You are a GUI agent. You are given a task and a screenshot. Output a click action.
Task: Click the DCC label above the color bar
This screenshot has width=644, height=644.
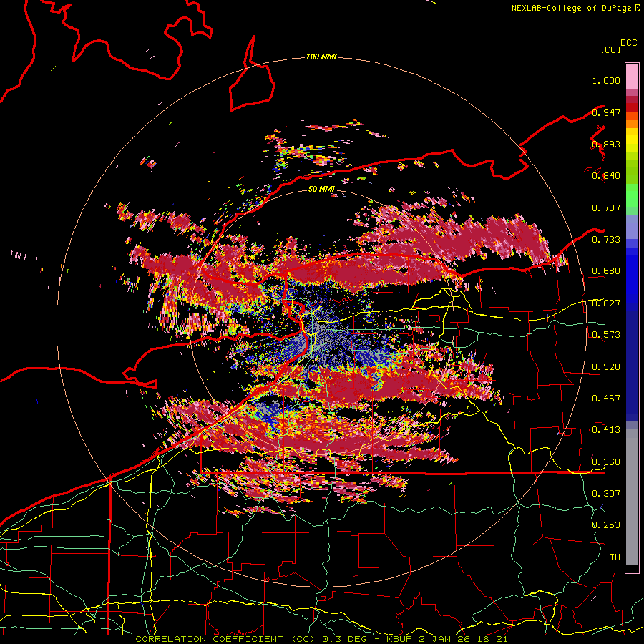(x=628, y=43)
